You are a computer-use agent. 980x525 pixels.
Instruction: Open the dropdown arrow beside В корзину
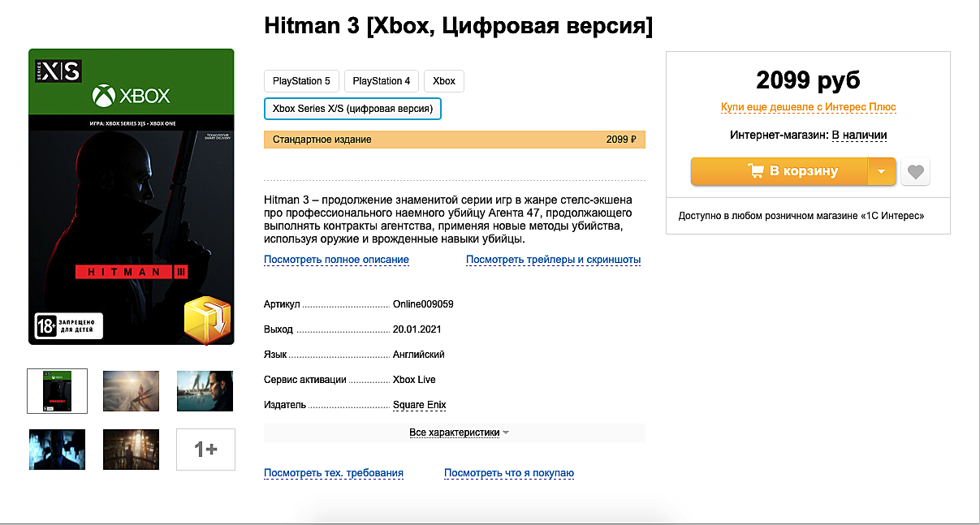[x=882, y=172]
